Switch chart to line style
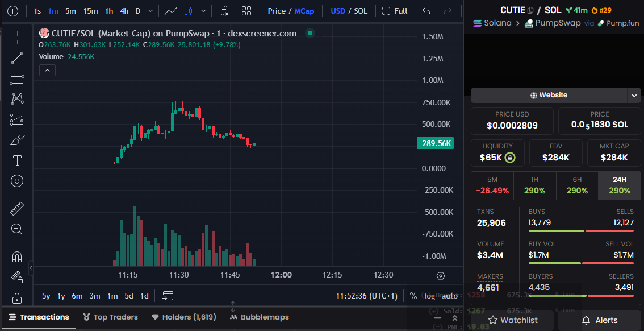The width and height of the screenshot is (644, 331). (171, 11)
